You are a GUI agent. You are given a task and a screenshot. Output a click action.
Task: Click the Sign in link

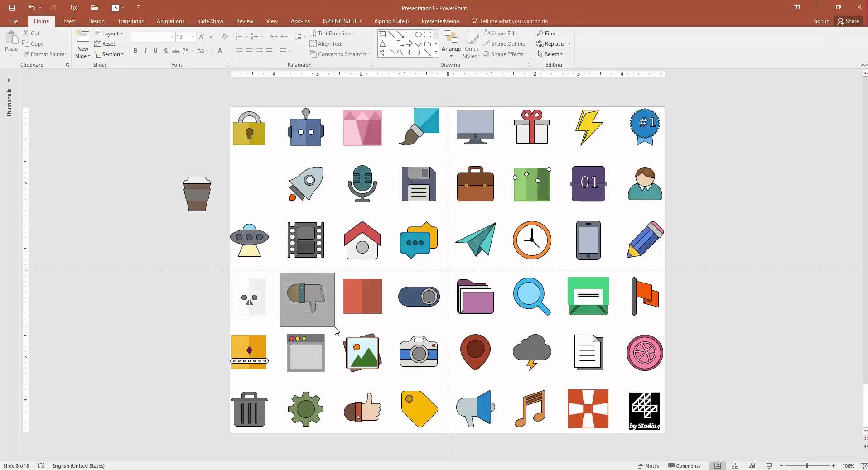click(x=820, y=21)
